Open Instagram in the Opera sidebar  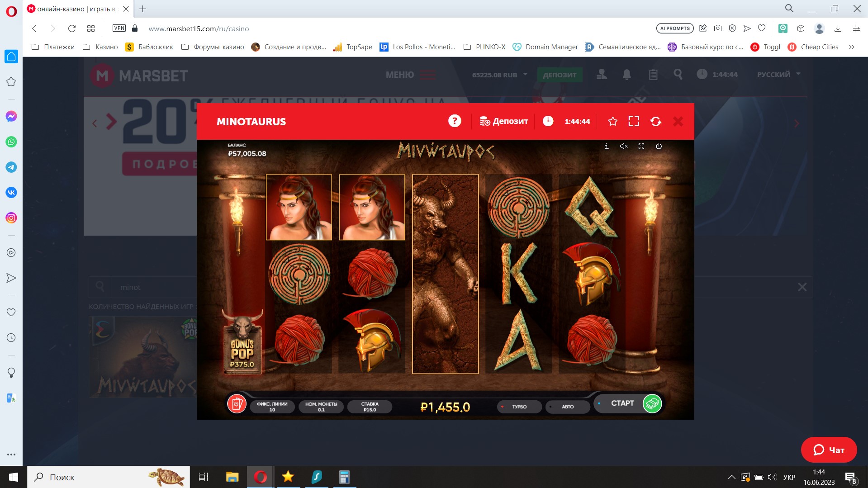[11, 218]
